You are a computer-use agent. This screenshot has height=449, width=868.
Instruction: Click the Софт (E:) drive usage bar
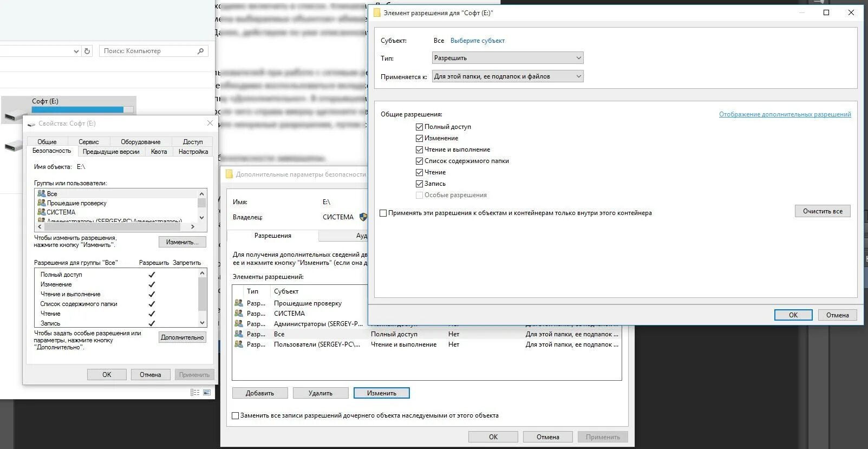[x=82, y=109]
